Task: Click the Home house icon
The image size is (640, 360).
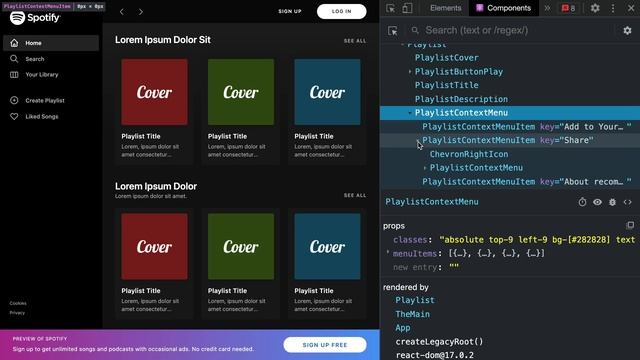Action: 14,43
